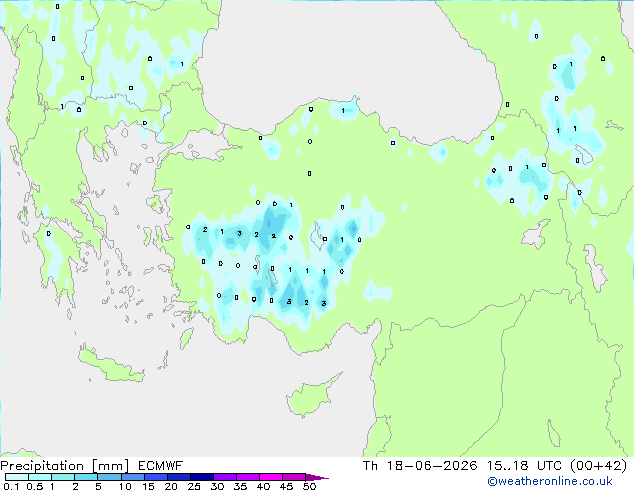The height and width of the screenshot is (490, 634).
Task: Pick the 2–5 mm legend color
Action: 86,477
